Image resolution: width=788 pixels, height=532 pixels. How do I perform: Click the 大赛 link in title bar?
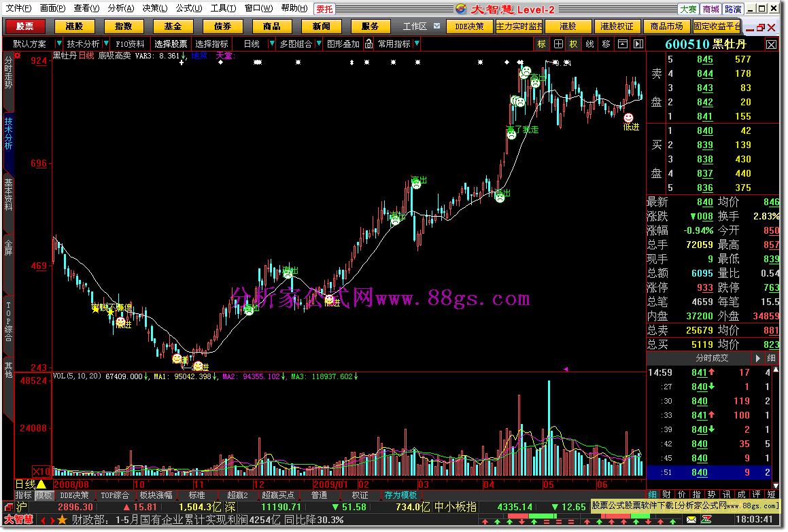coord(689,9)
